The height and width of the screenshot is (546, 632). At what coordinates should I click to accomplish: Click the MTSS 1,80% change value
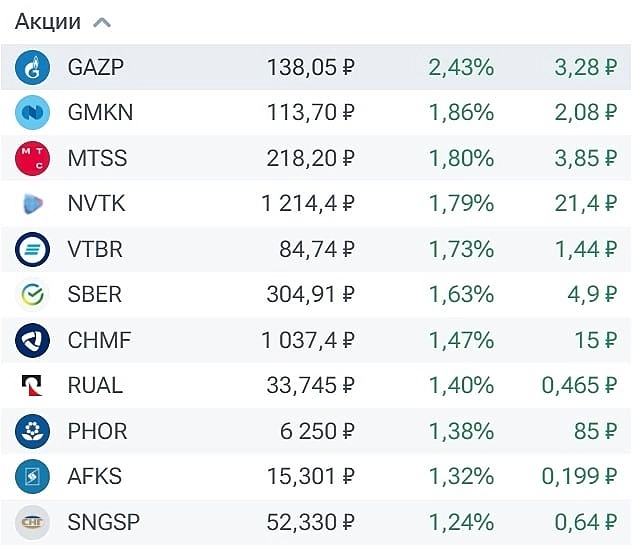(x=461, y=158)
